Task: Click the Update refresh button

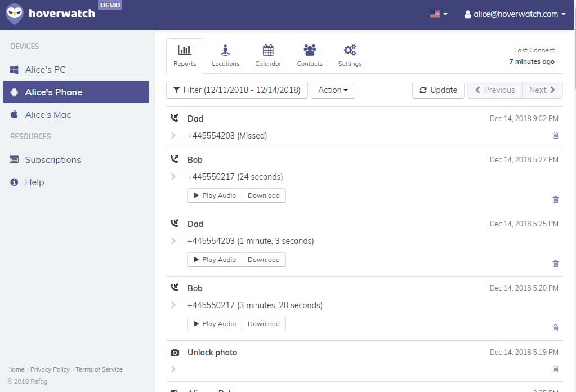Action: pyautogui.click(x=438, y=90)
